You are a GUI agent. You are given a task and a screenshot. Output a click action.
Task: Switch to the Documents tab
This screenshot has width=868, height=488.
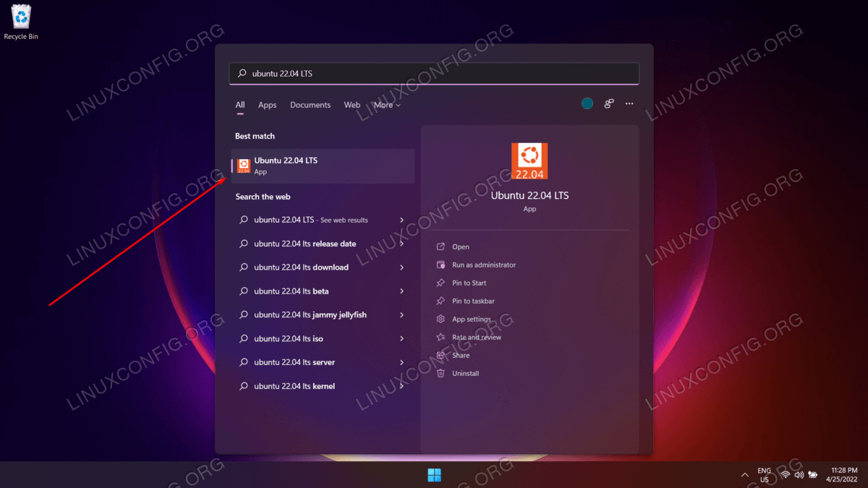(x=310, y=105)
